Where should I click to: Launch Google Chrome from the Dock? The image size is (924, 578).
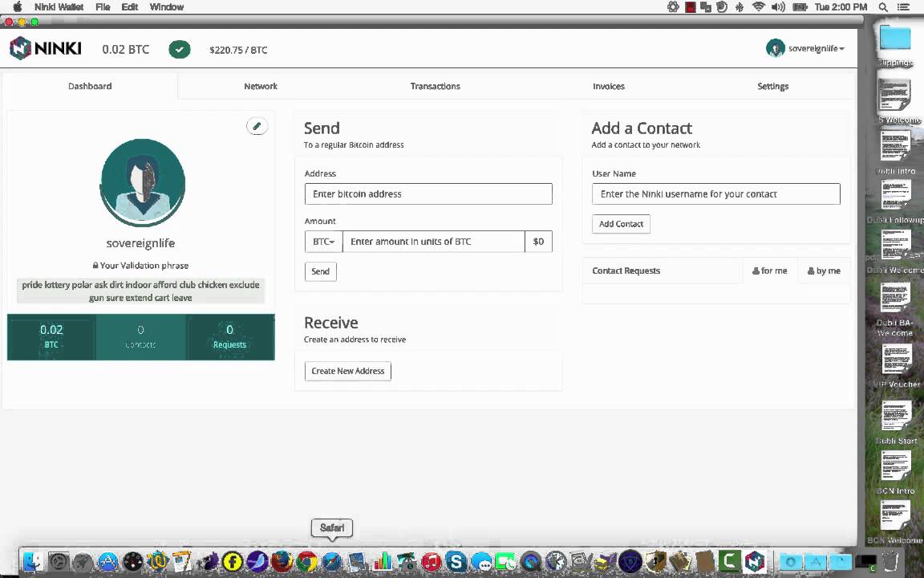306,561
